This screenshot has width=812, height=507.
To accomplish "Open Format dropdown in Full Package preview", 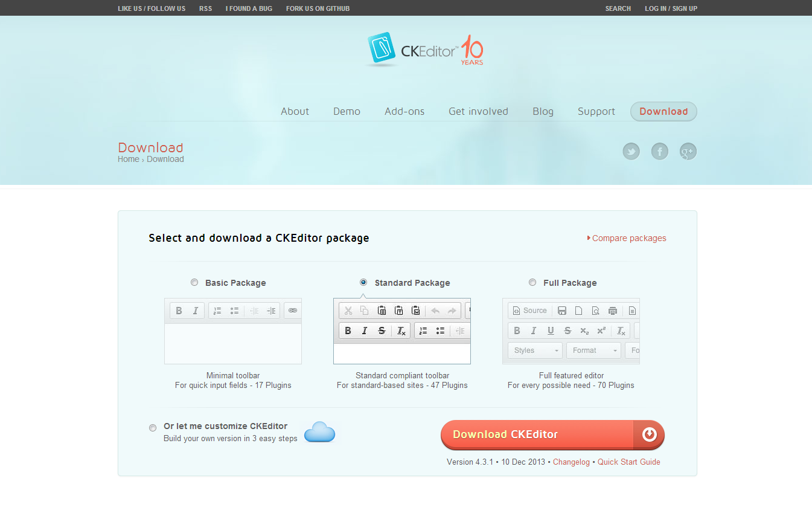I will click(x=593, y=350).
